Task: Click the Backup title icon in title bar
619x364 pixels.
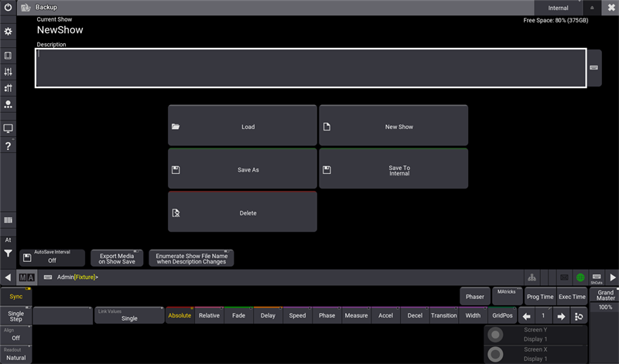Action: pyautogui.click(x=26, y=7)
